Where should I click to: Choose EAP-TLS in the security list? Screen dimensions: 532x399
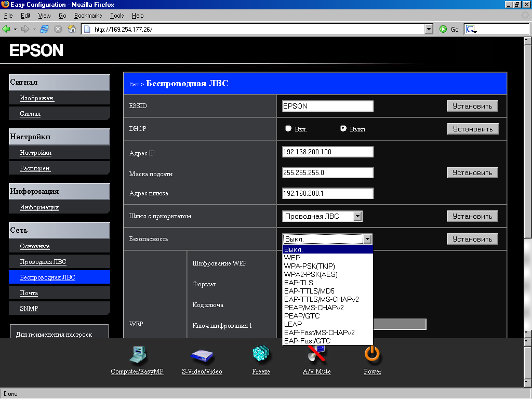click(328, 283)
